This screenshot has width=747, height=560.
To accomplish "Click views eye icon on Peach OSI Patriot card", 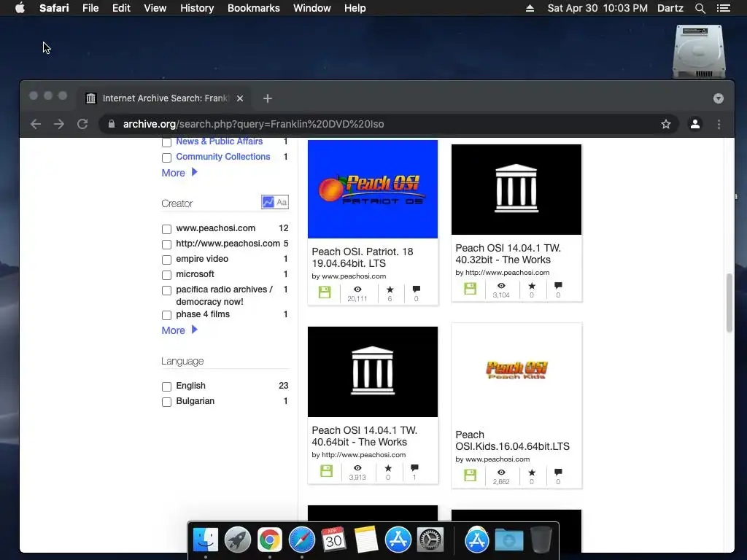I will click(357, 289).
